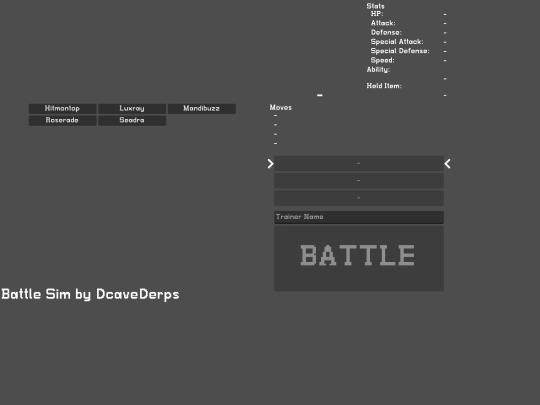540x405 pixels.
Task: Click the Defense: stat label
Action: click(x=386, y=32)
